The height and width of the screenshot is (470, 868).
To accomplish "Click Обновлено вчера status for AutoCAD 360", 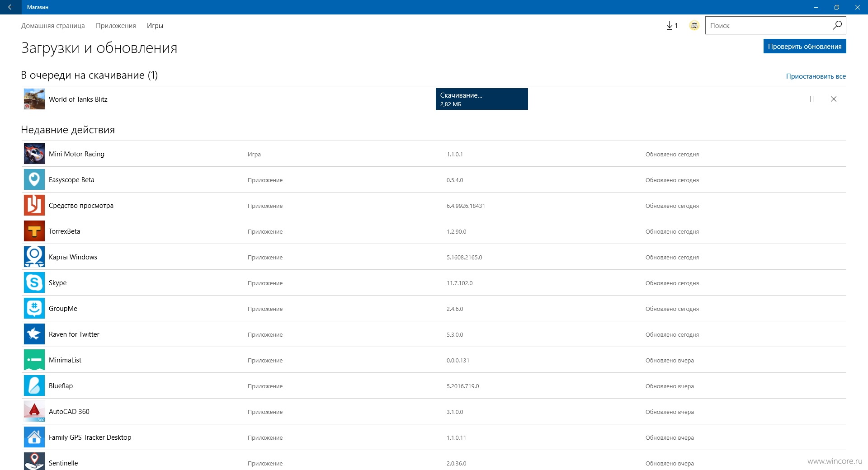I will tap(670, 412).
